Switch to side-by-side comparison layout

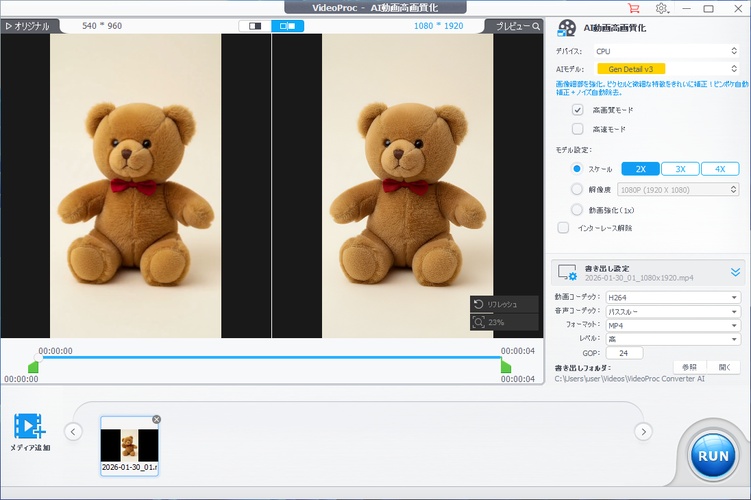pyautogui.click(x=287, y=26)
